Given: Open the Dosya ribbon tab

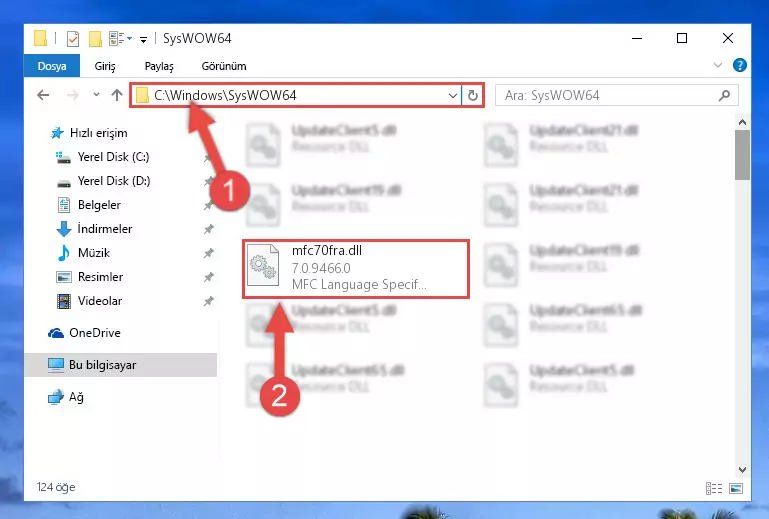Looking at the screenshot, I should point(52,66).
